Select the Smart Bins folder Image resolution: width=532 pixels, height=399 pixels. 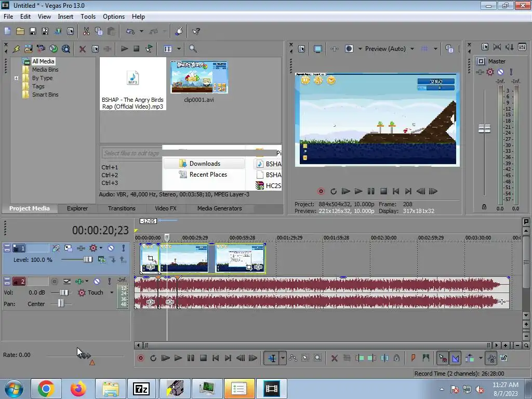tap(45, 95)
